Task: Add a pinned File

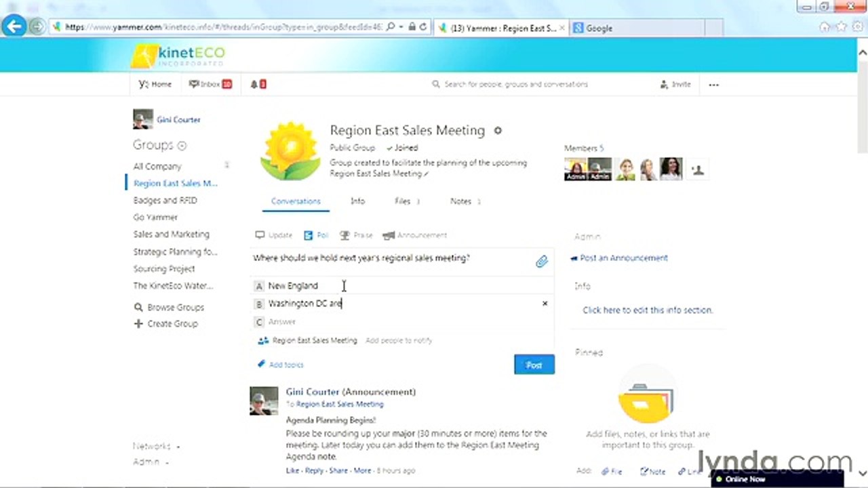Action: (x=612, y=471)
